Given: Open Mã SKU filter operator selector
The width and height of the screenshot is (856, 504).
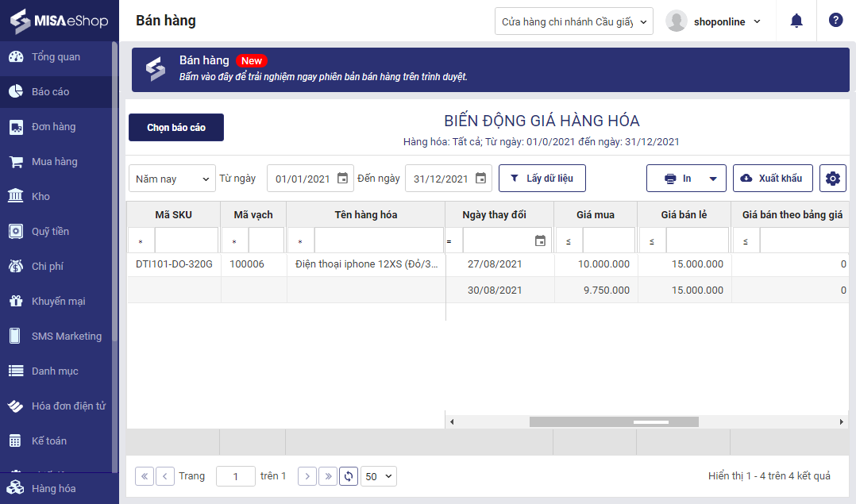Looking at the screenshot, I should (x=141, y=240).
